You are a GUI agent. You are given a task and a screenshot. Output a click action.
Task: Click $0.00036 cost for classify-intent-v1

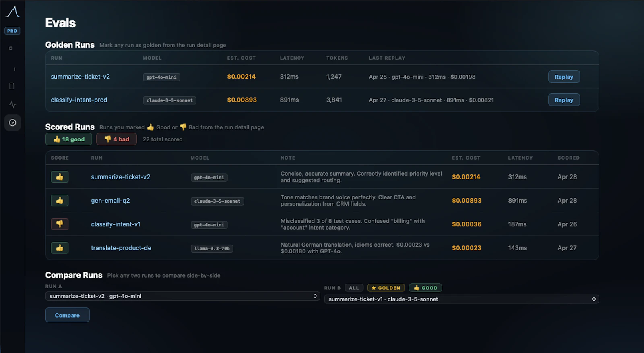coord(466,224)
